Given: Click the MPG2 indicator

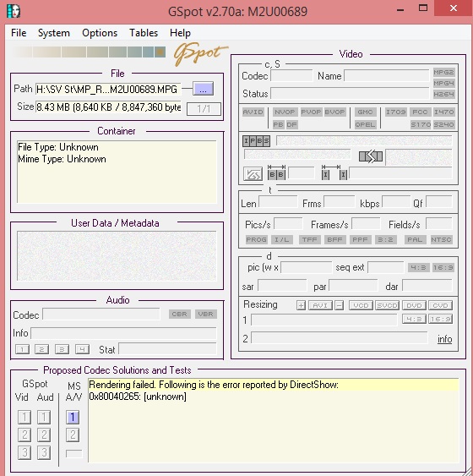Looking at the screenshot, I should click(x=443, y=72).
